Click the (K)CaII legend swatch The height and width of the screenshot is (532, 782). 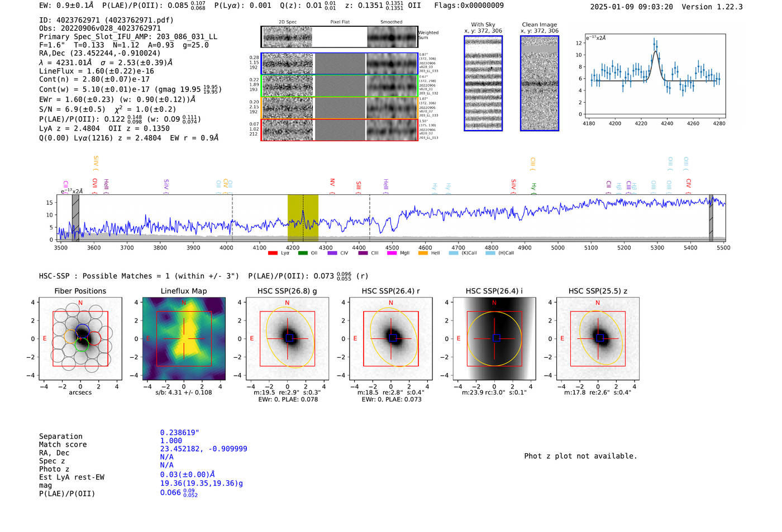coord(454,253)
